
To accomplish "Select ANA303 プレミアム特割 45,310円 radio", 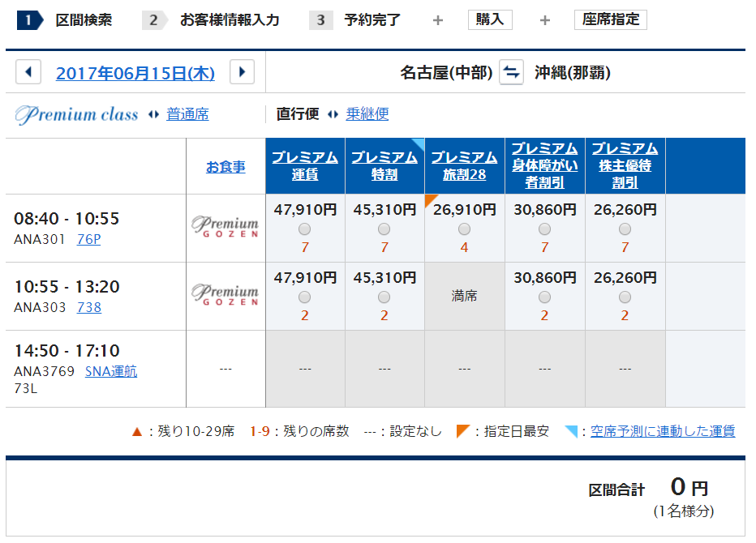I will pos(384,297).
